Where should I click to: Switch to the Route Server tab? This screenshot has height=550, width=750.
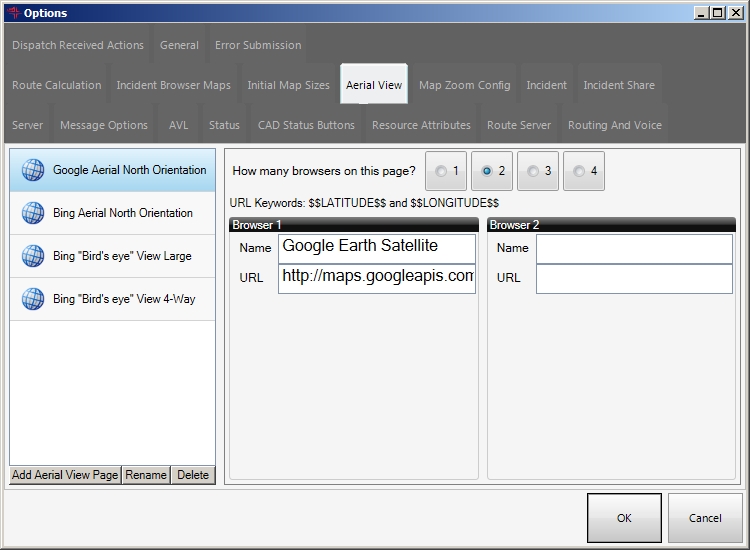[x=519, y=125]
